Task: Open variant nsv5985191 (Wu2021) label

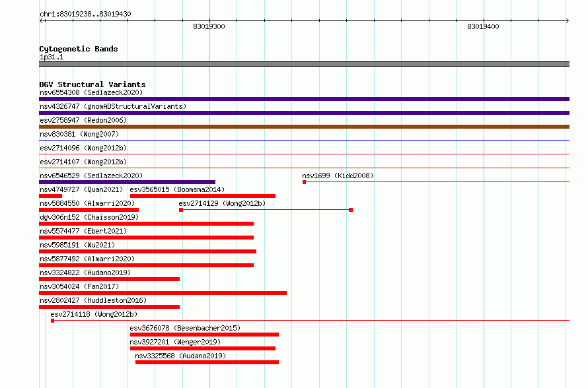Action: click(77, 245)
